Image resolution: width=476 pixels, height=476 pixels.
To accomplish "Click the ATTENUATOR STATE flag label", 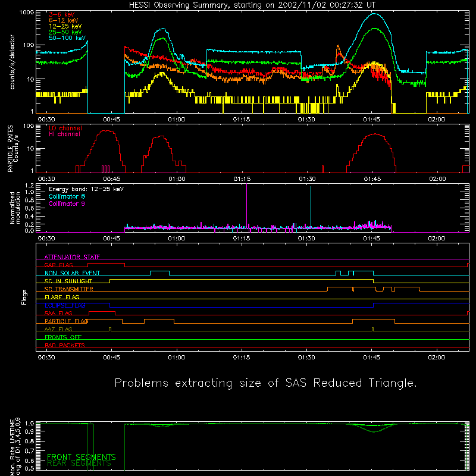I will [72, 257].
